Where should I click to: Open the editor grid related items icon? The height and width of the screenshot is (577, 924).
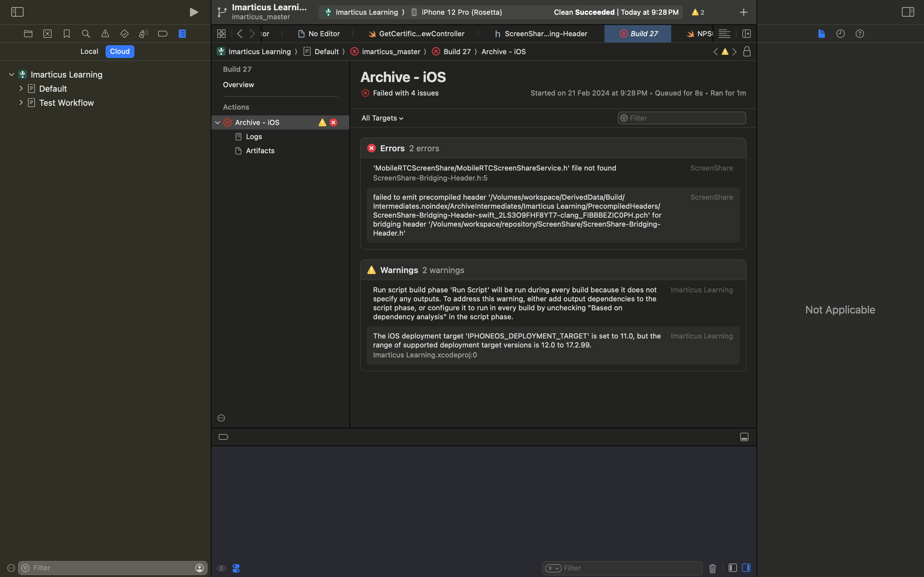click(221, 34)
